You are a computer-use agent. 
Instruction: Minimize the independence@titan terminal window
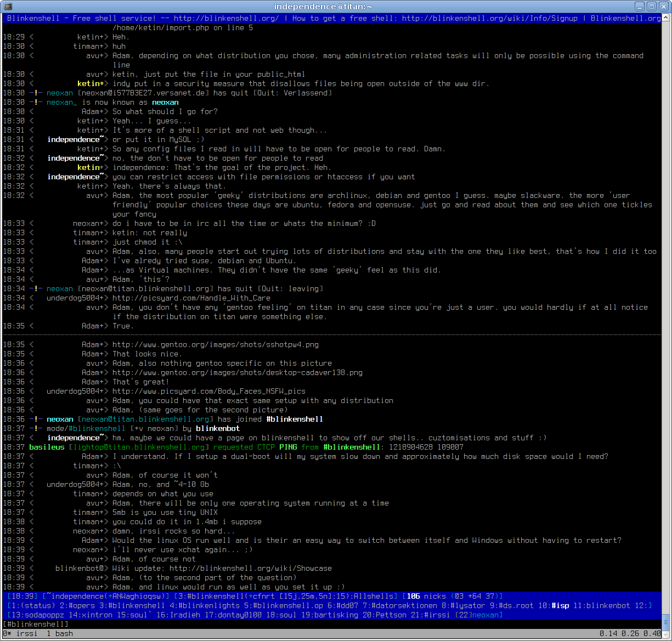coord(640,7)
